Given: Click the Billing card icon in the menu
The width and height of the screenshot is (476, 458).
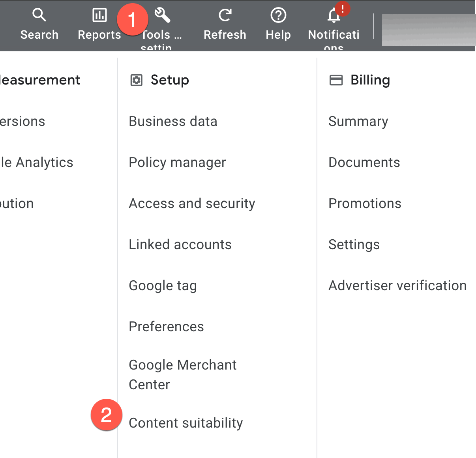Looking at the screenshot, I should 336,80.
